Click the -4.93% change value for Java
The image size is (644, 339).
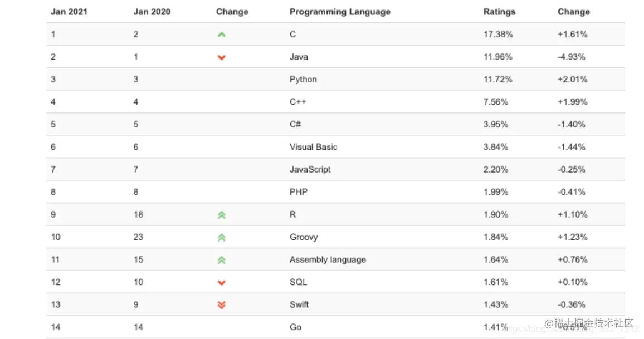coord(572,57)
